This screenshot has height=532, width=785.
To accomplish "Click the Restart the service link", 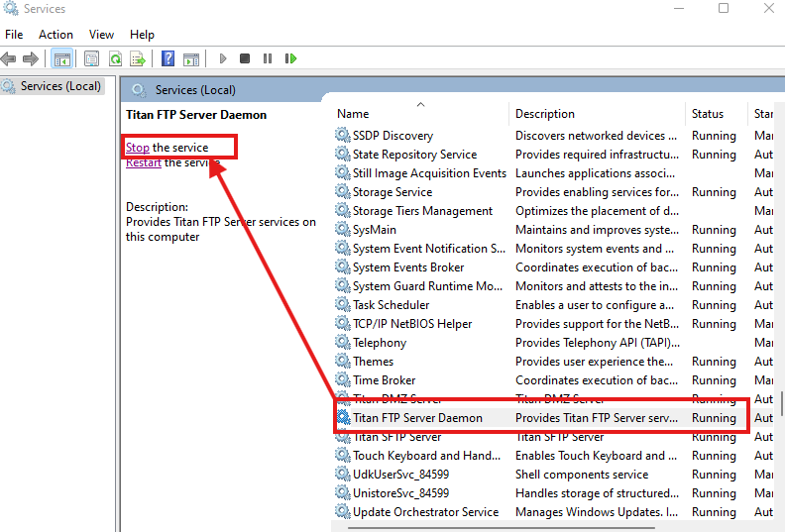I will [144, 163].
